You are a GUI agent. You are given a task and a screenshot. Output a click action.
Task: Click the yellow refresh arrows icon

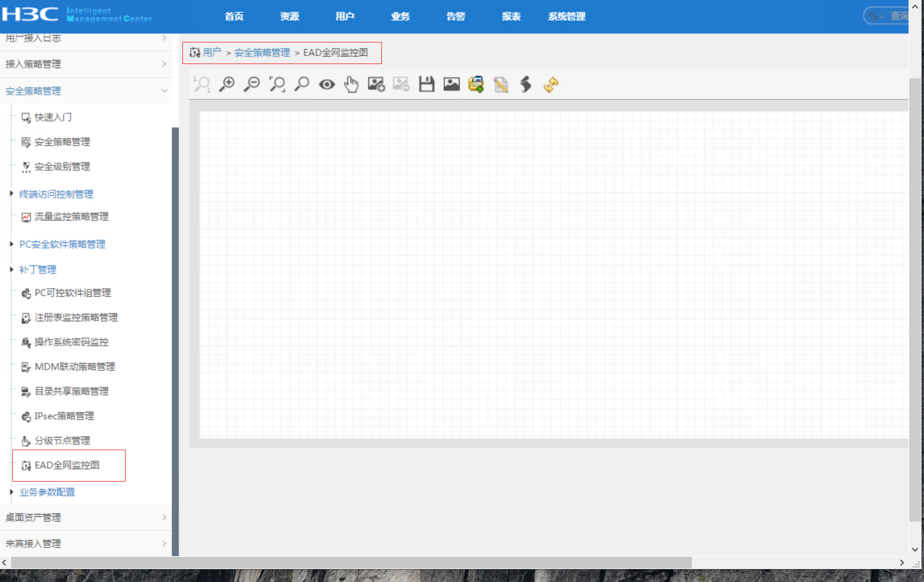tap(551, 84)
